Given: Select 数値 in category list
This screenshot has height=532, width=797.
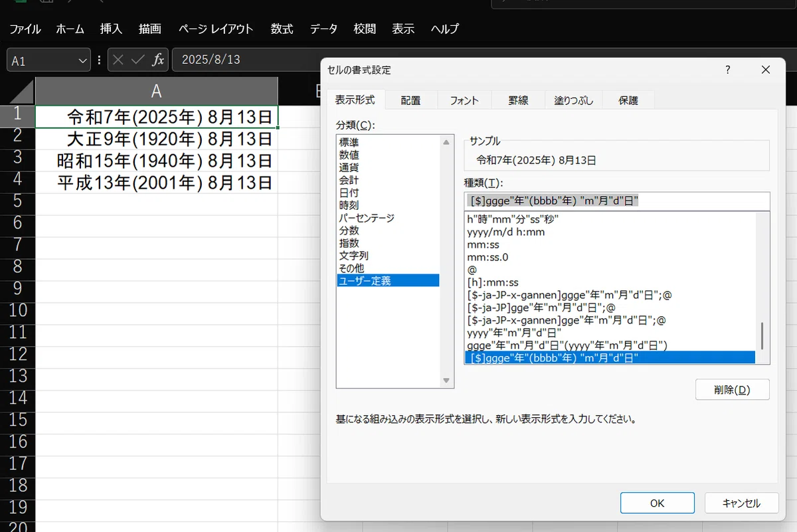Looking at the screenshot, I should [x=389, y=155].
